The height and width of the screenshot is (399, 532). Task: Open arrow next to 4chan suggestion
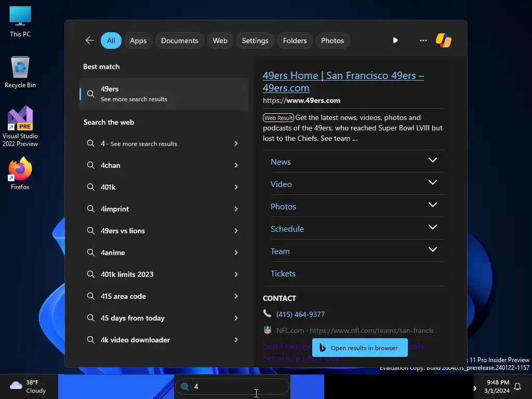236,165
